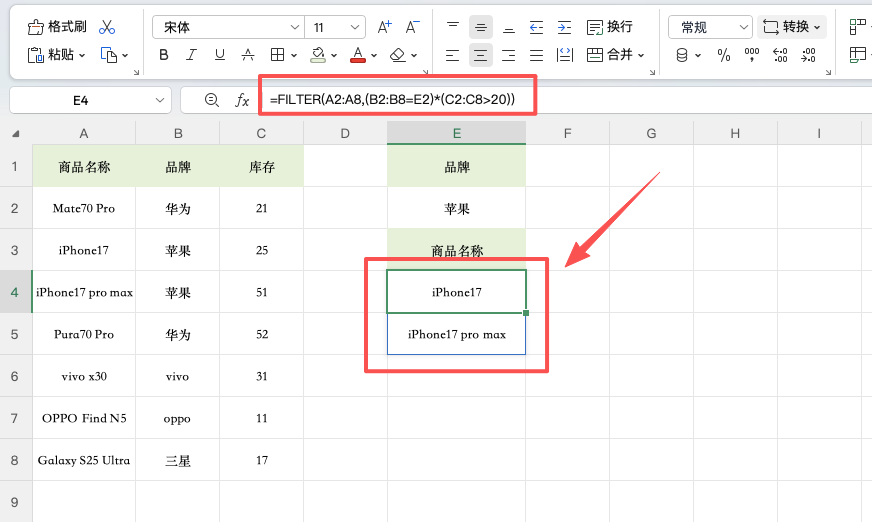Viewport: 872px width, 522px height.
Task: Click the Format Painter (格式刷) button
Action: (x=57, y=27)
